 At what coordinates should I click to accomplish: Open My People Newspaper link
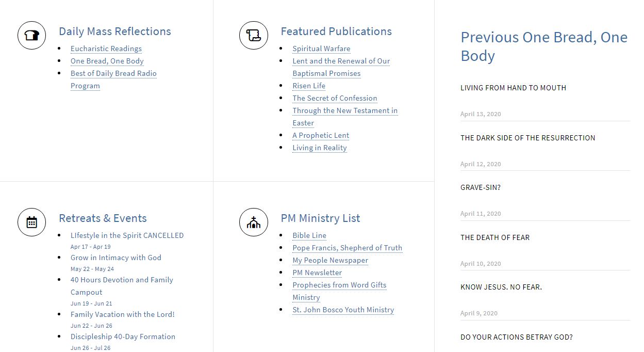pos(330,260)
